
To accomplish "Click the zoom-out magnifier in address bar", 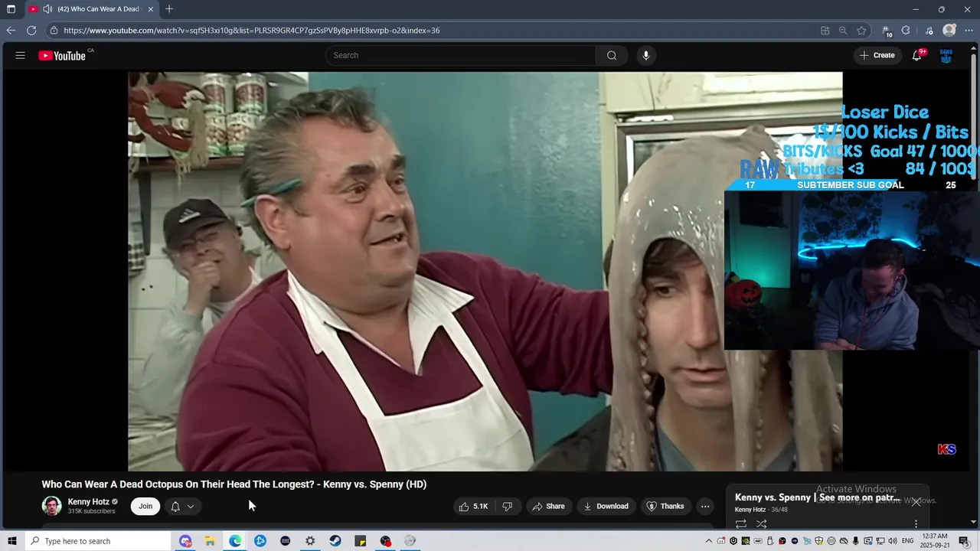I will [x=843, y=31].
